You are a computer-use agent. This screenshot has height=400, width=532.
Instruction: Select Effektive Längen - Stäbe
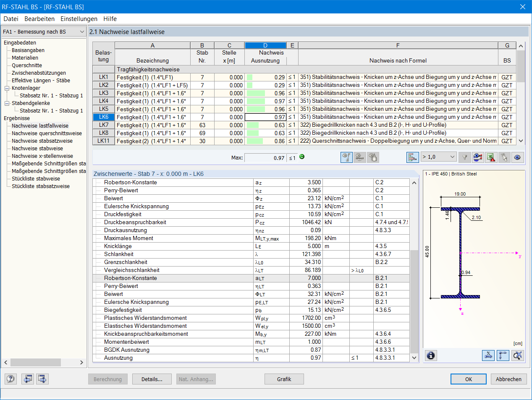click(41, 81)
